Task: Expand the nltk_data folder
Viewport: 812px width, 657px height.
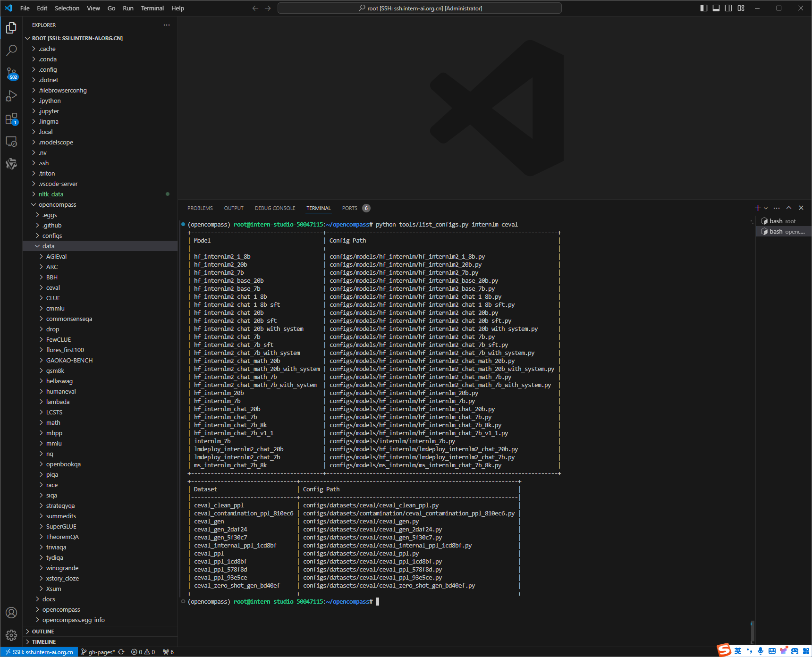Action: 100,194
